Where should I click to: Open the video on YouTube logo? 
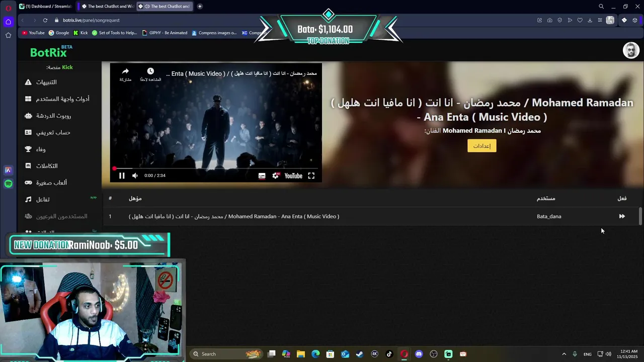coord(293,175)
